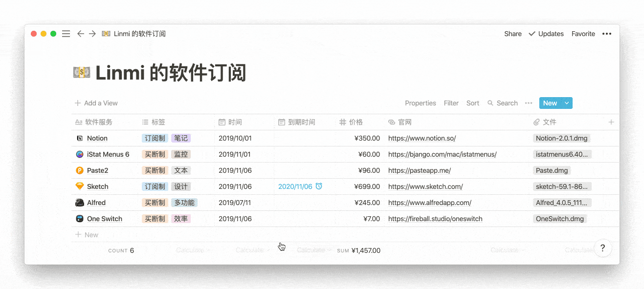The image size is (644, 289).
Task: Open database view options ellipsis
Action: [x=529, y=103]
